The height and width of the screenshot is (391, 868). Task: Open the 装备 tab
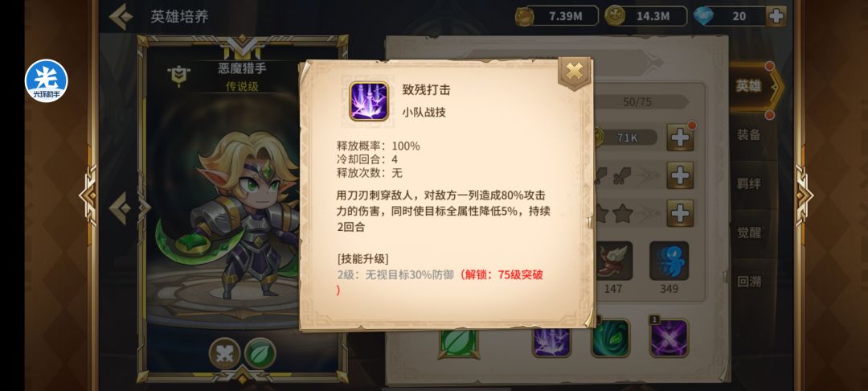pyautogui.click(x=749, y=134)
